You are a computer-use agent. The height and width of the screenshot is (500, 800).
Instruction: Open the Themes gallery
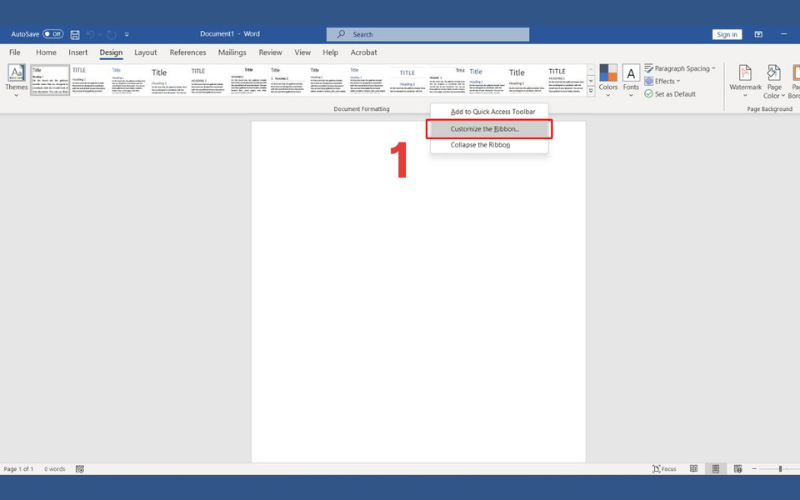pos(16,79)
